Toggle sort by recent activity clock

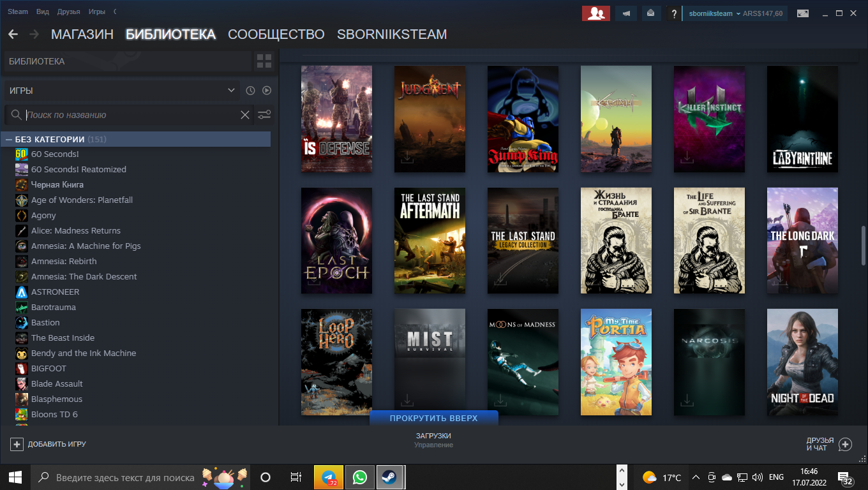pyautogui.click(x=251, y=91)
